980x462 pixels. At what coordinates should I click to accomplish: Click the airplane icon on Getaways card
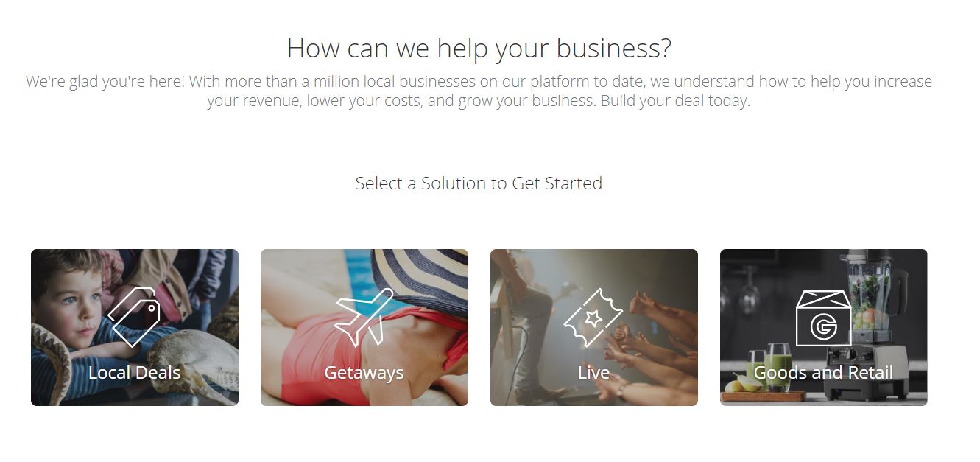(x=364, y=317)
